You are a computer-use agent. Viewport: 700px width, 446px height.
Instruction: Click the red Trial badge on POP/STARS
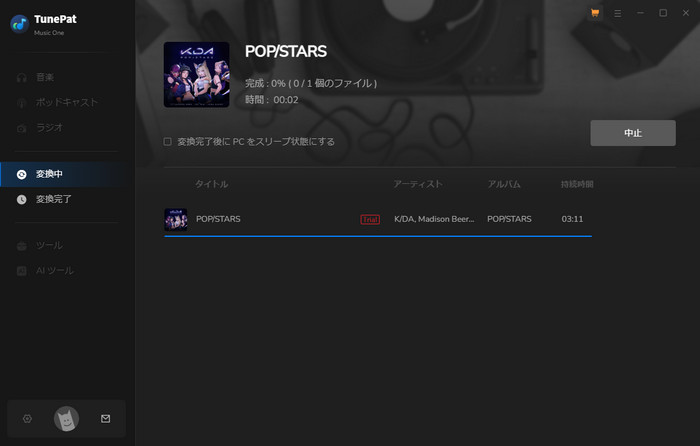pyautogui.click(x=370, y=219)
